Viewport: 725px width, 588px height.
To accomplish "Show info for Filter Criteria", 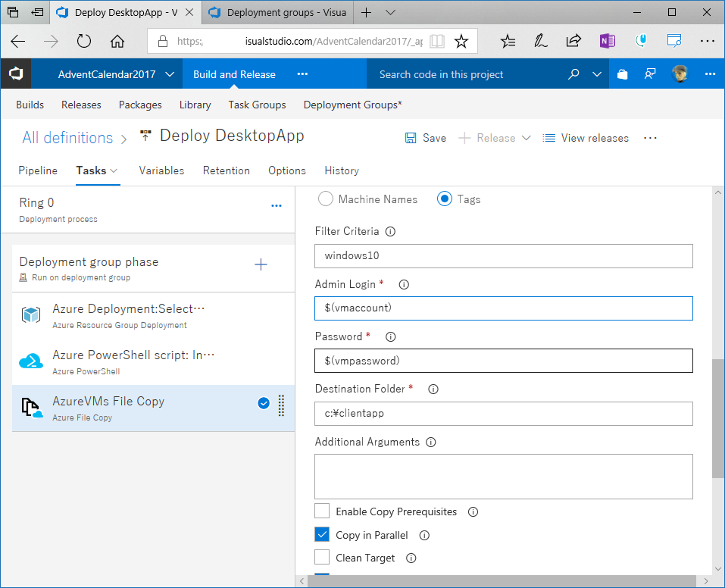I will pos(390,231).
